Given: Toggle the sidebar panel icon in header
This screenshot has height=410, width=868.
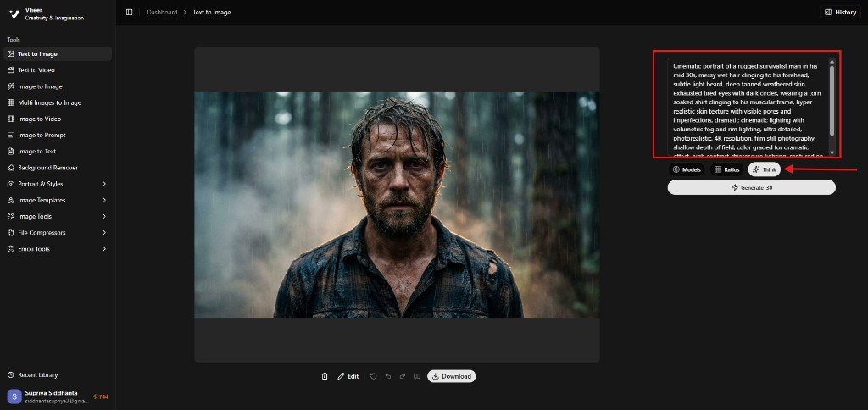Looking at the screenshot, I should [130, 12].
